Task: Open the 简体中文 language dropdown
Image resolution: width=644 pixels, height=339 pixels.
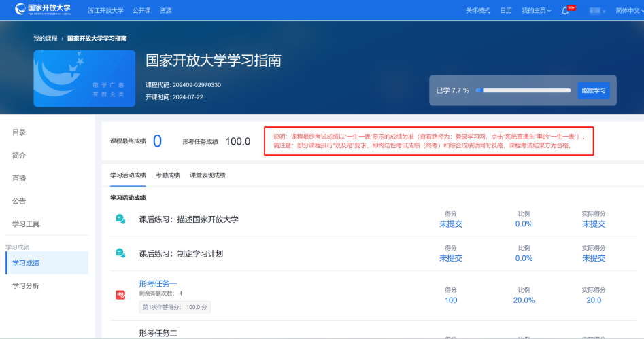Action: tap(629, 11)
